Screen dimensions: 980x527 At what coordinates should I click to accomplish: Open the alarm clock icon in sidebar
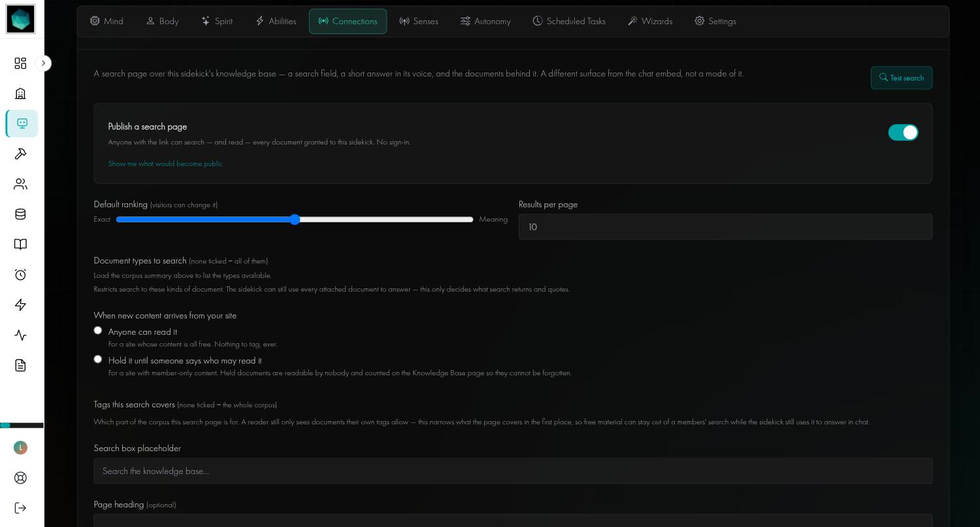pyautogui.click(x=20, y=275)
